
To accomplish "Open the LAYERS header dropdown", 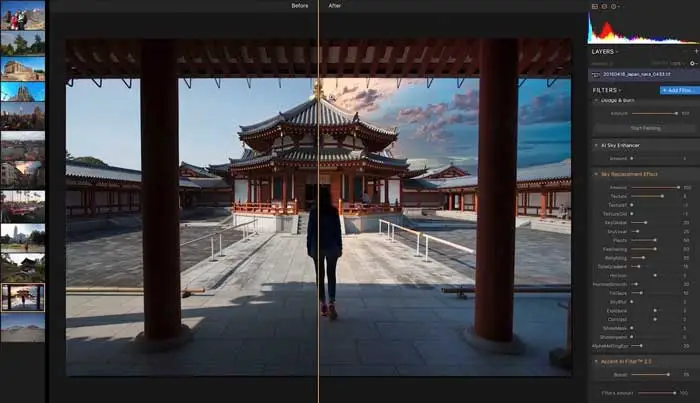I will pos(604,52).
